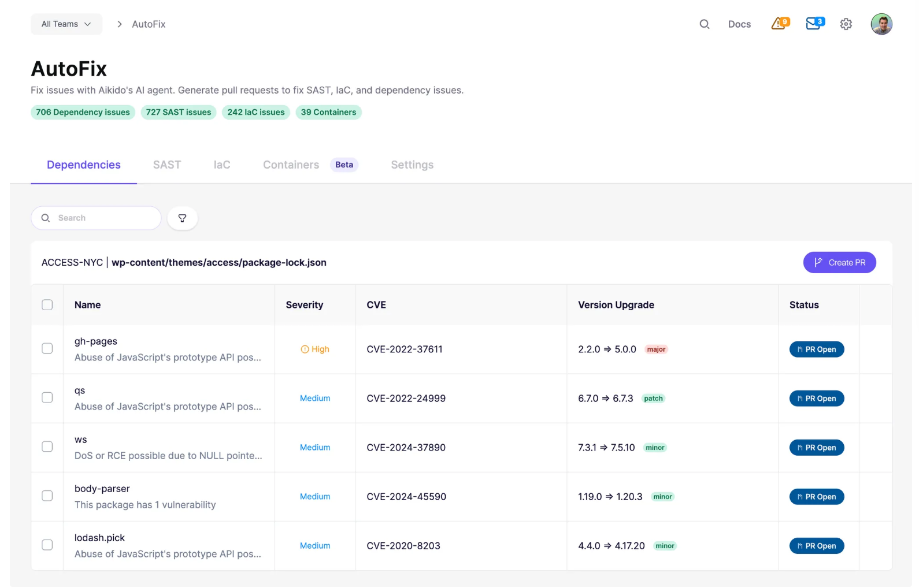Click PR Open status for lodash.pick
919x588 pixels.
pyautogui.click(x=817, y=546)
